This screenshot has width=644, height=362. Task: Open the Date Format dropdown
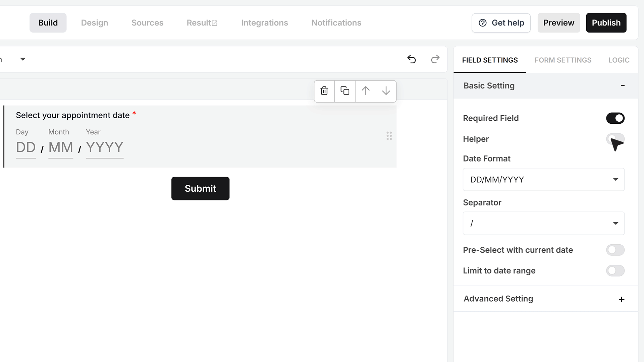click(x=544, y=180)
